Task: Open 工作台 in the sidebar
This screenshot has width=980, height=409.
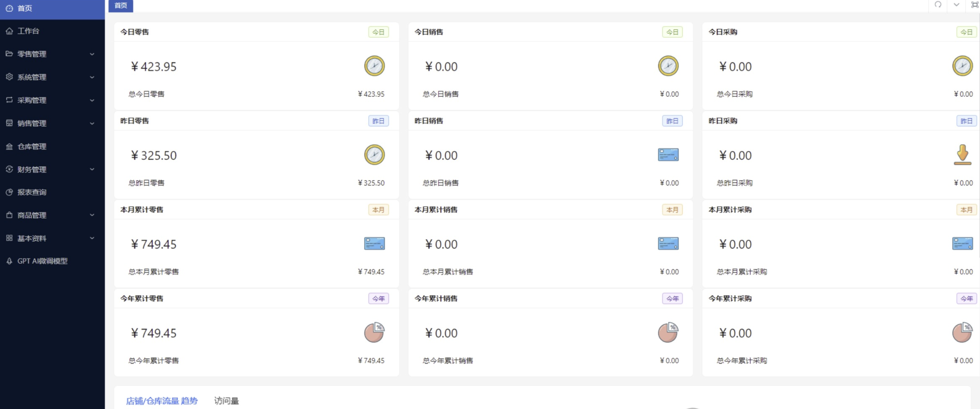Action: tap(52, 31)
